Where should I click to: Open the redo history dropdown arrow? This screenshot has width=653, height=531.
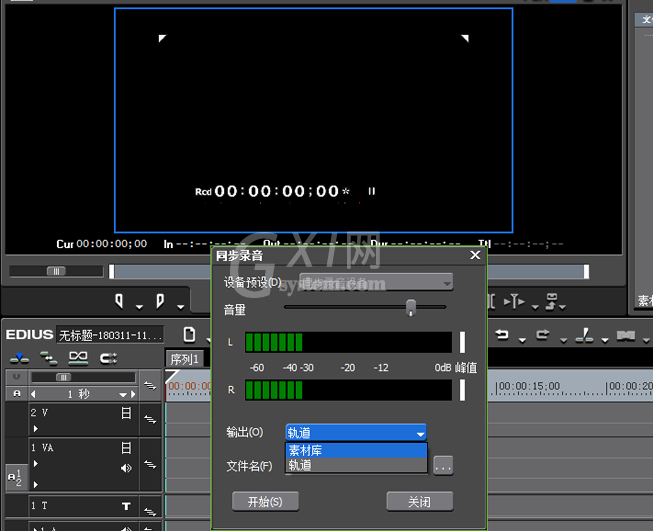coord(563,341)
